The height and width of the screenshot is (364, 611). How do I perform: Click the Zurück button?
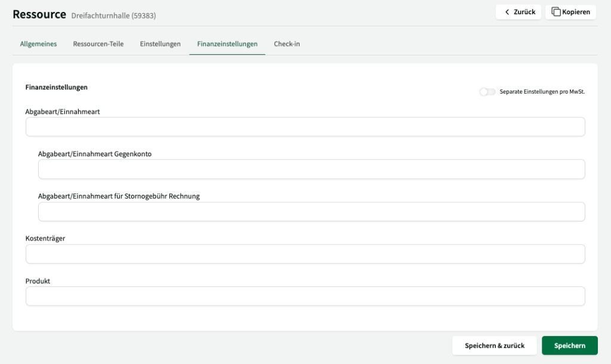tap(518, 11)
